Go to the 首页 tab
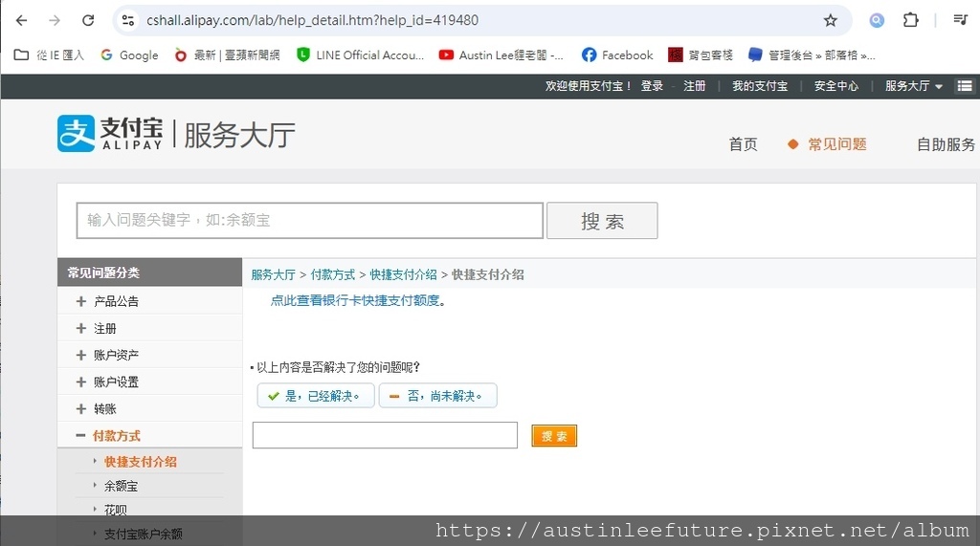This screenshot has height=546, width=980. [743, 144]
